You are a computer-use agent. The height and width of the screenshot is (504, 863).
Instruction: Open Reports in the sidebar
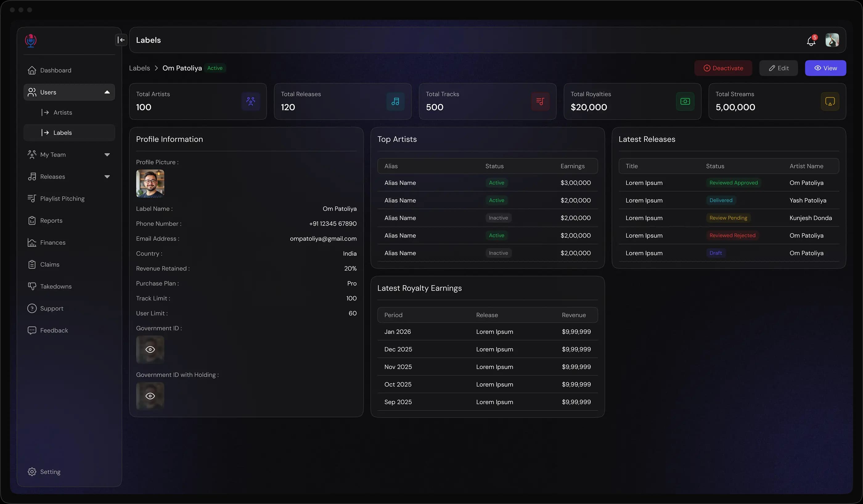coord(69,221)
